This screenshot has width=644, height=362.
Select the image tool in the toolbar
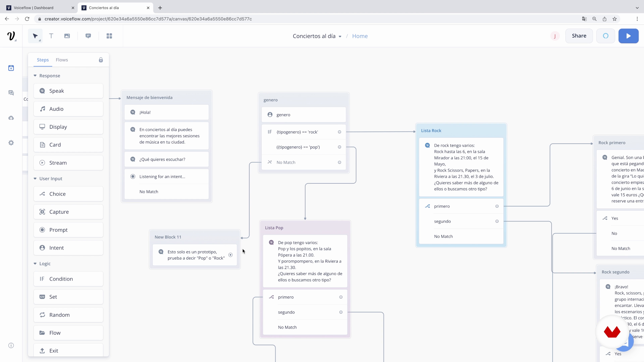[67, 36]
